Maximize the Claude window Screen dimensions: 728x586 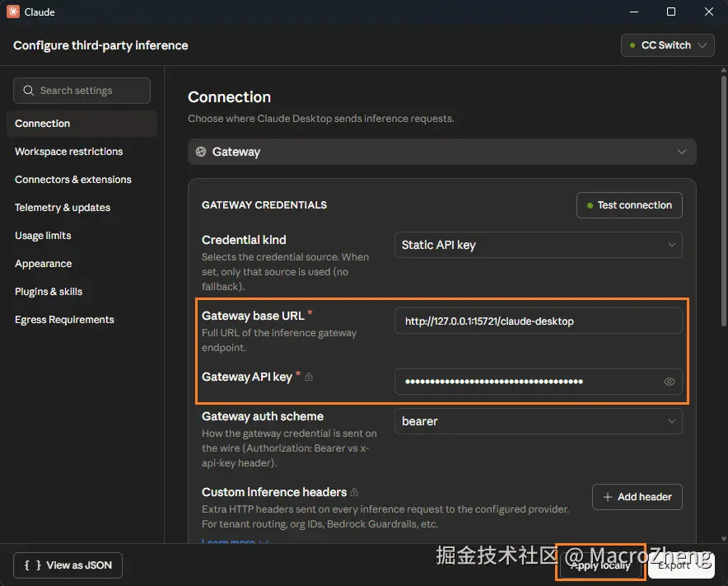point(671,12)
